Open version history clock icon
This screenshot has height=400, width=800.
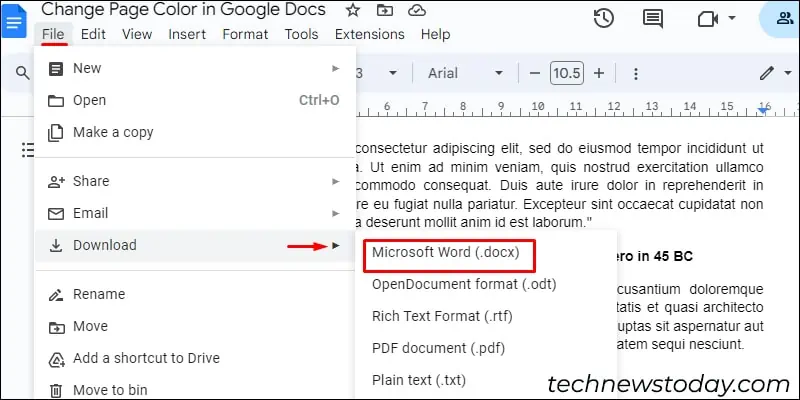pyautogui.click(x=604, y=19)
